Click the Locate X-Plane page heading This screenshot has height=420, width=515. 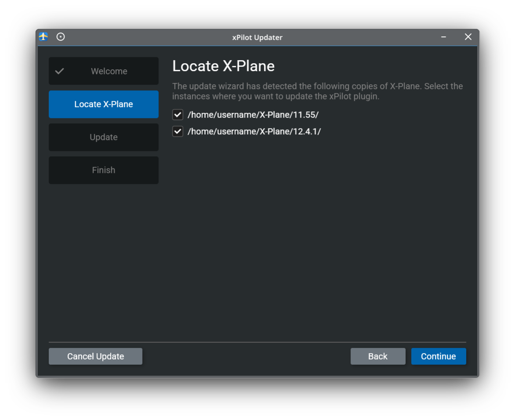tap(223, 66)
